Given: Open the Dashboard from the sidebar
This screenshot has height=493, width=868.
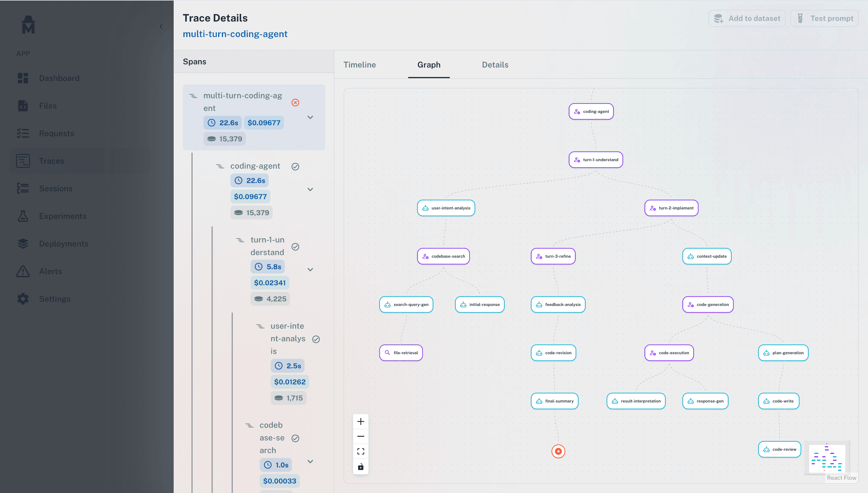Looking at the screenshot, I should click(59, 78).
